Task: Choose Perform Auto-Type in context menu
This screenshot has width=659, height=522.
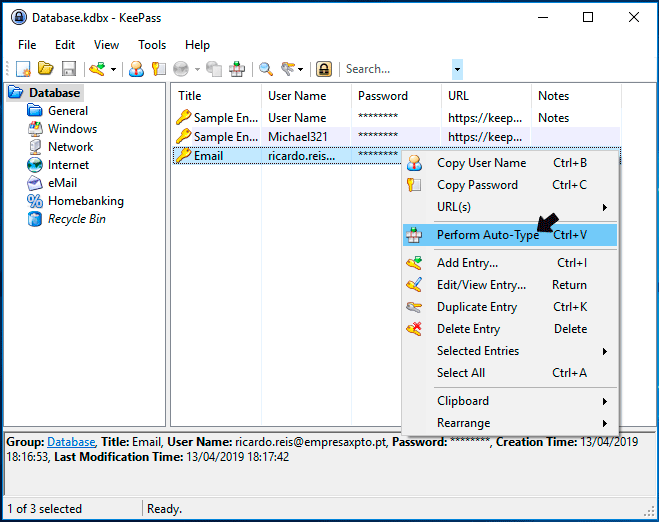Action: pos(510,235)
